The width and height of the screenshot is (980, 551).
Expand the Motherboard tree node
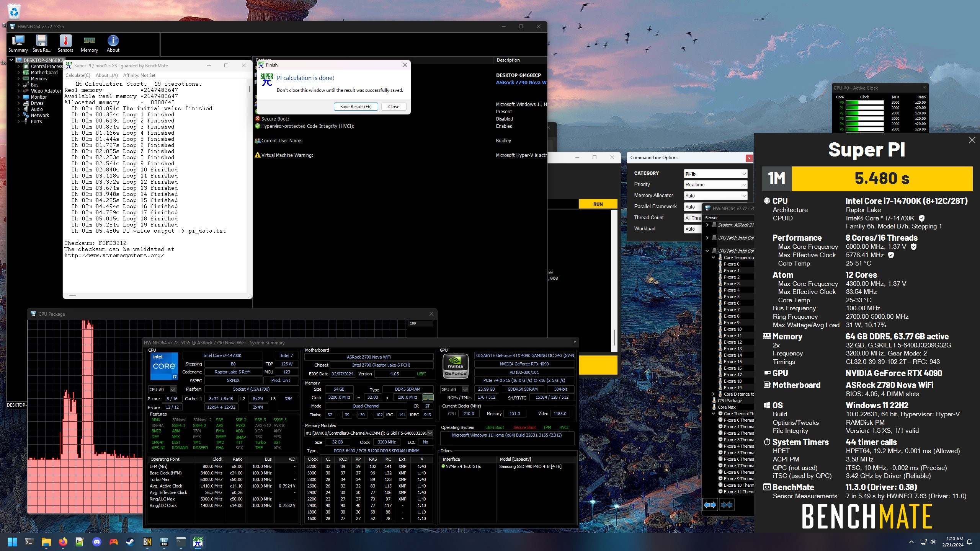point(18,72)
